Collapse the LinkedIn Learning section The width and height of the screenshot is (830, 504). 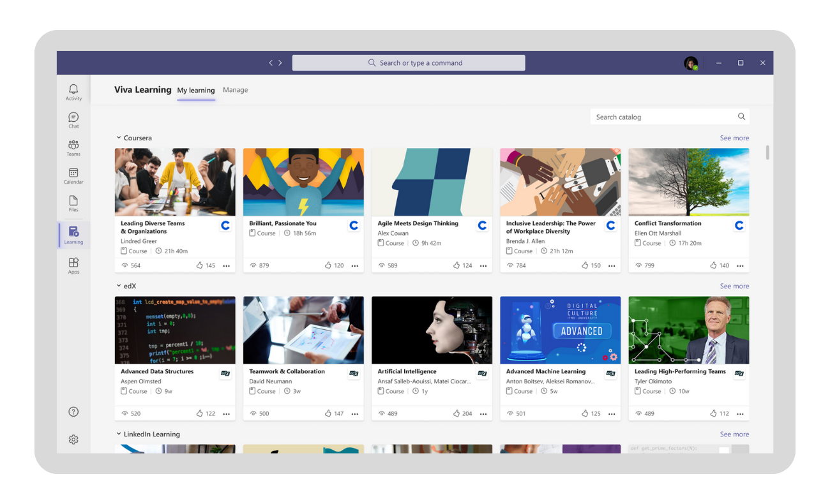tap(118, 434)
